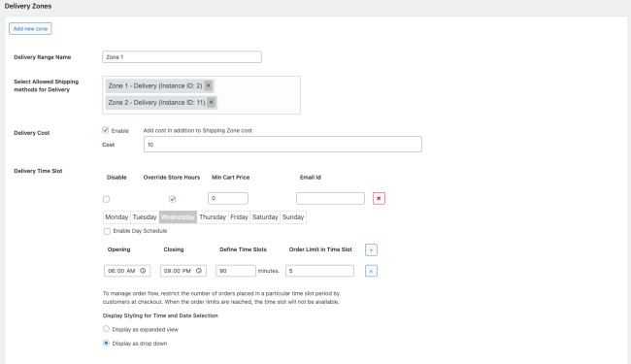Viewport: 631px width, 364px height.
Task: Add a time slot with the plus button
Action: click(x=371, y=249)
